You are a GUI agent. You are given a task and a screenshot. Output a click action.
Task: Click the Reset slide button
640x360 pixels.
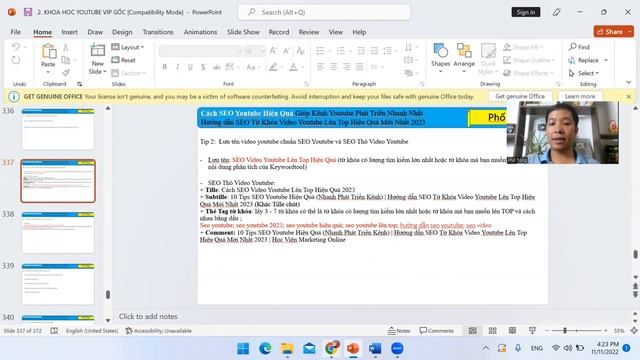[124, 60]
